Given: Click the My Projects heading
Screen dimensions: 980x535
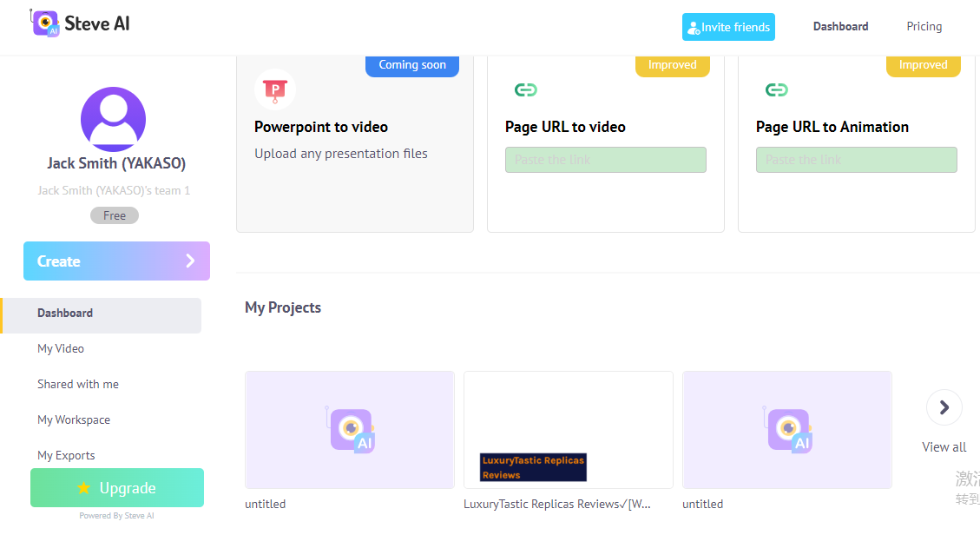Looking at the screenshot, I should coord(282,307).
